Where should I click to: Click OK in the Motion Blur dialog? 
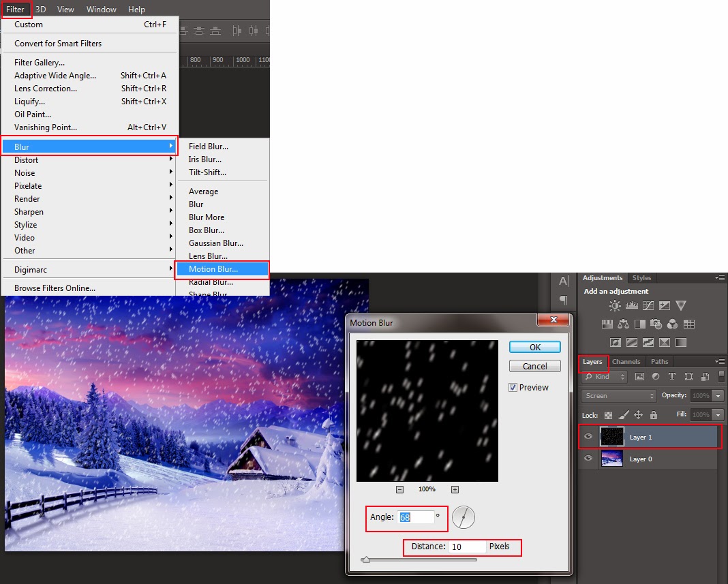pyautogui.click(x=534, y=347)
